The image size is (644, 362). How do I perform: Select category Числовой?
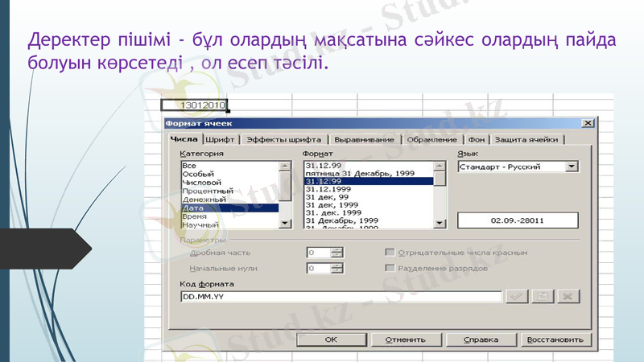click(230, 183)
